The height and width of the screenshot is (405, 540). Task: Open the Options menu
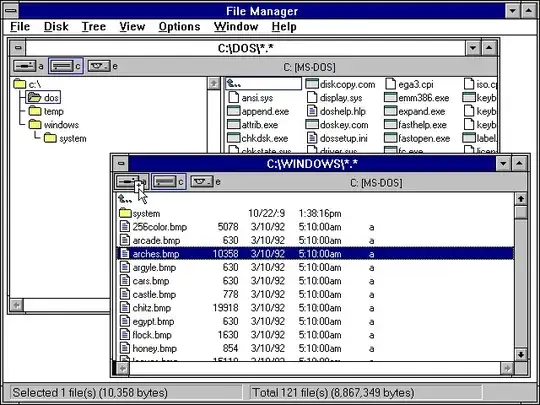[x=179, y=27]
